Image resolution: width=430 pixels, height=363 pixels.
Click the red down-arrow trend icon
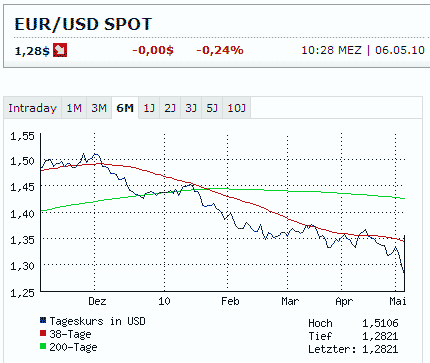coord(60,50)
